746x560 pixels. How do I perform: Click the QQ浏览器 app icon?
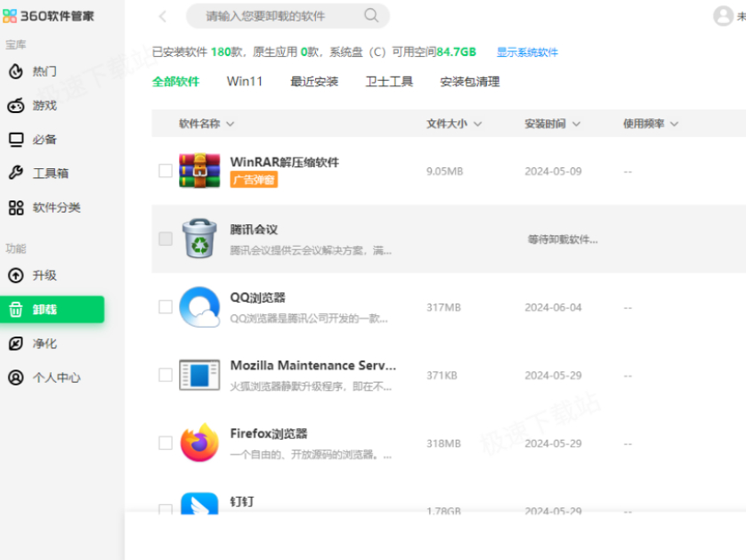199,307
